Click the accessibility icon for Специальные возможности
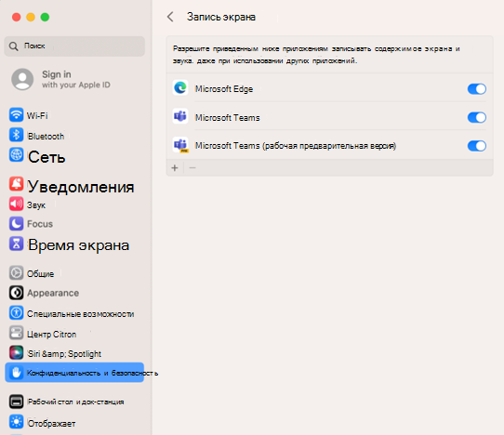Viewport: 504px width, 435px height. (16, 312)
